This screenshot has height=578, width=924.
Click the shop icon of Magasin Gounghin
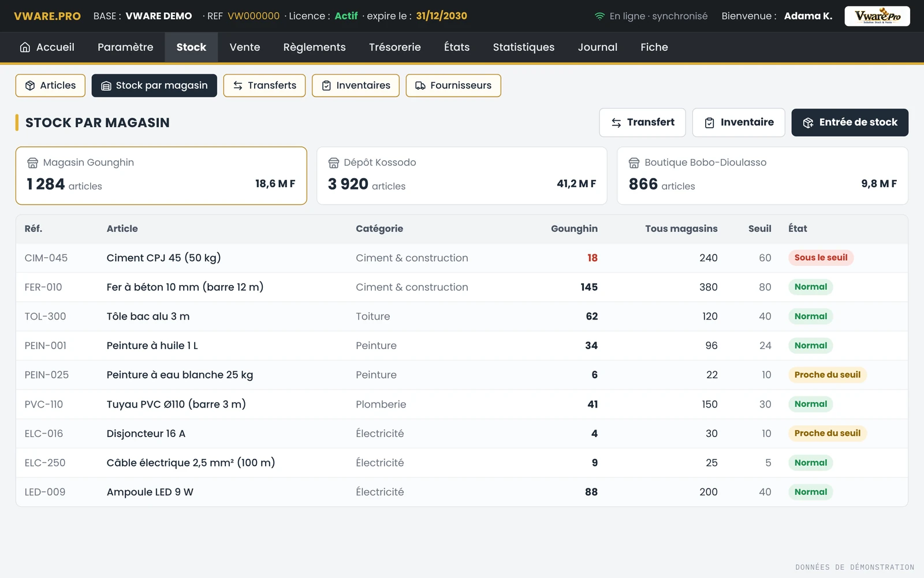33,163
